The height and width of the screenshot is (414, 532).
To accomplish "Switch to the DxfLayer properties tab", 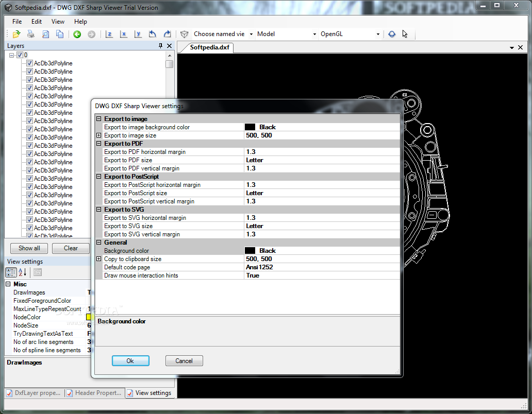I will pos(34,393).
